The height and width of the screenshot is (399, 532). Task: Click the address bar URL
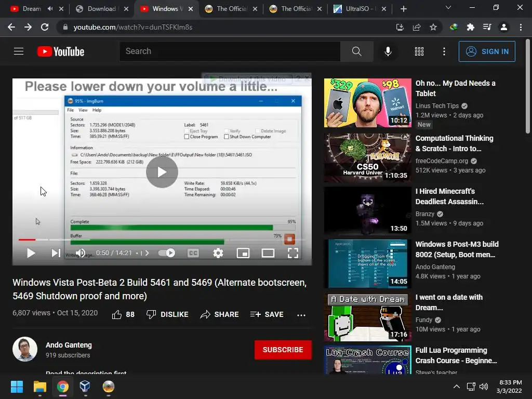[133, 27]
